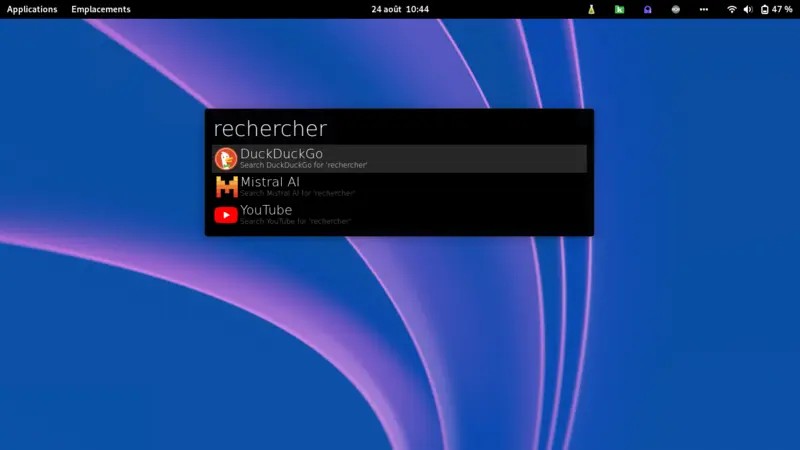Viewport: 800px width, 450px height.
Task: Show hidden tray items via three dots
Action: [x=703, y=9]
